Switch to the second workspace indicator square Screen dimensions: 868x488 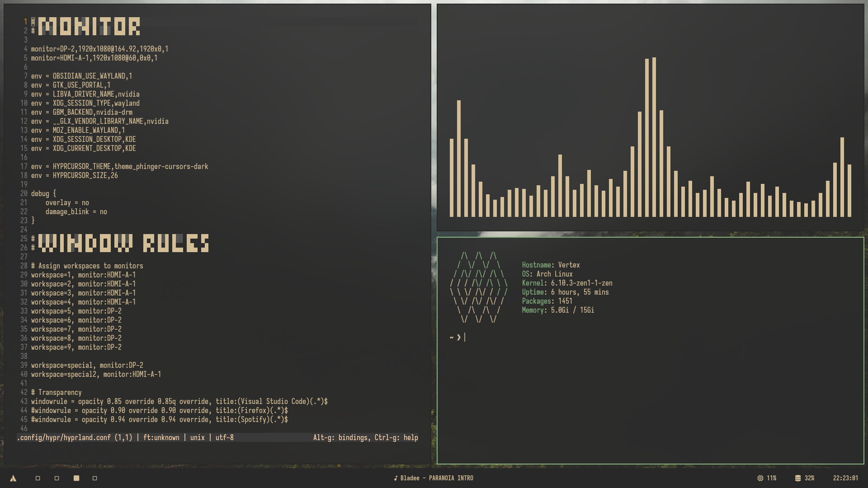click(x=57, y=478)
